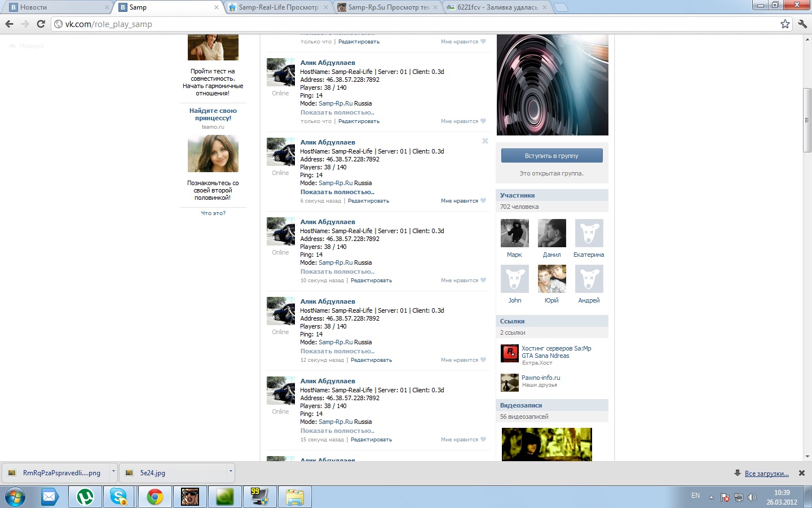
Task: Click the browser Back arrow
Action: pos(10,24)
